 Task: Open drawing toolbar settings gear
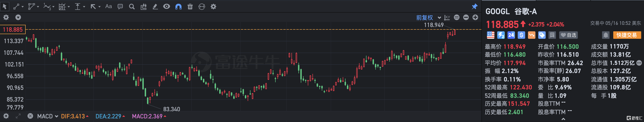213,7
